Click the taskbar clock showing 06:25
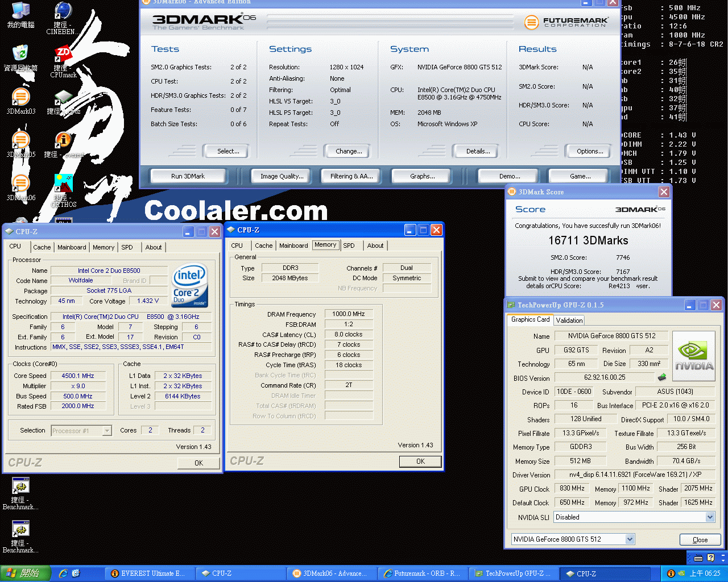The height and width of the screenshot is (582, 728). tap(705, 573)
